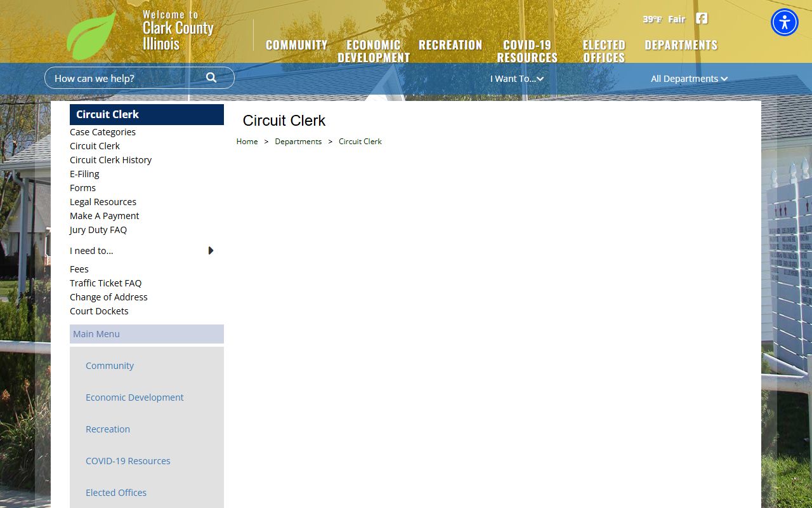Open Case Categories in sidebar
Image resolution: width=812 pixels, height=508 pixels.
click(x=103, y=132)
